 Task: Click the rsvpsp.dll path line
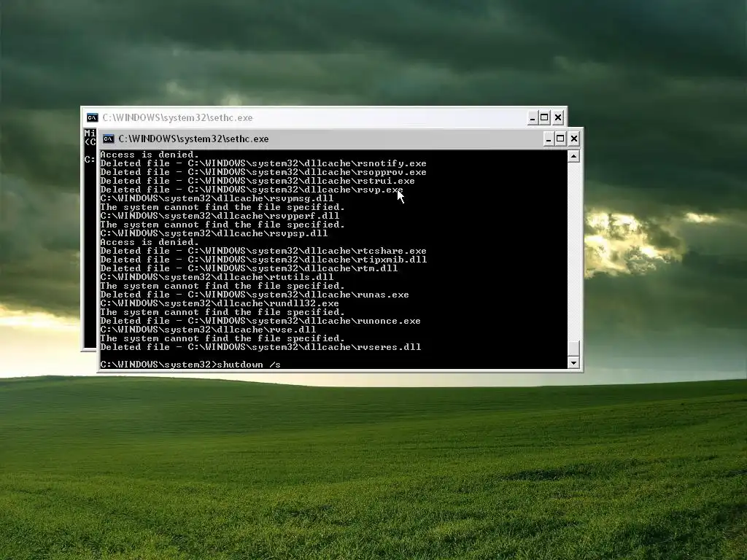point(214,233)
